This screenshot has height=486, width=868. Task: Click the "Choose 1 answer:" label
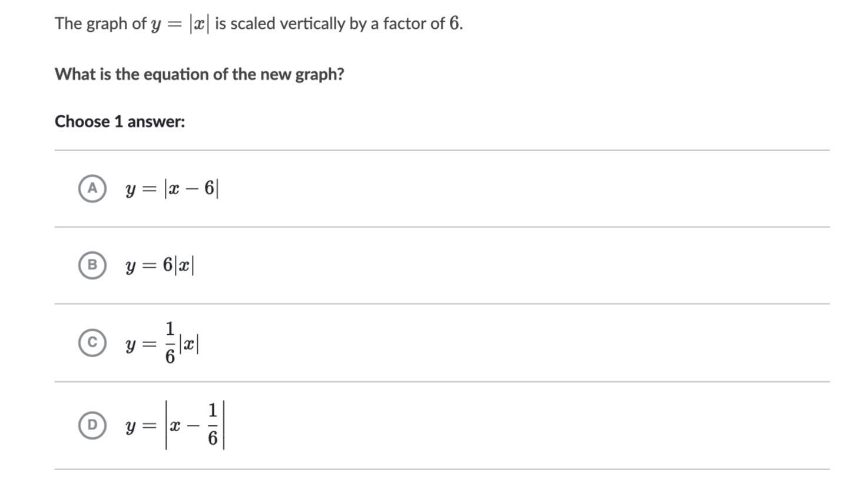tap(120, 121)
